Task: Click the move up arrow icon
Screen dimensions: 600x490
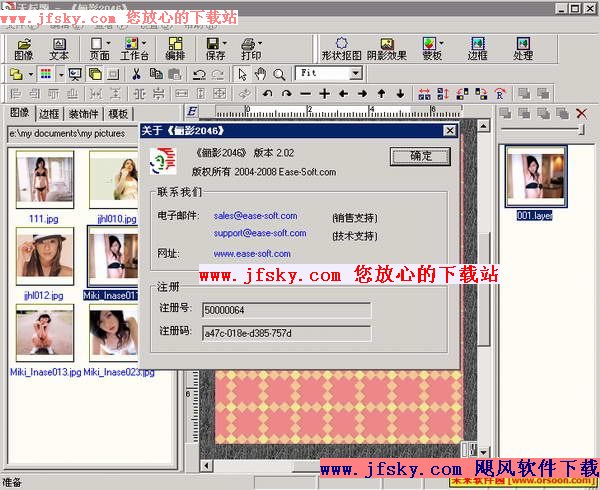Action: [x=382, y=93]
